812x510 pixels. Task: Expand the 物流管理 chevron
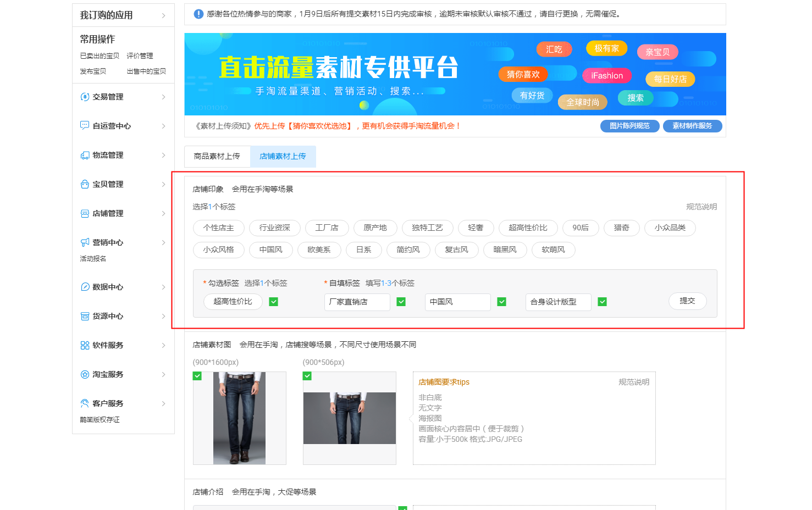pyautogui.click(x=163, y=155)
